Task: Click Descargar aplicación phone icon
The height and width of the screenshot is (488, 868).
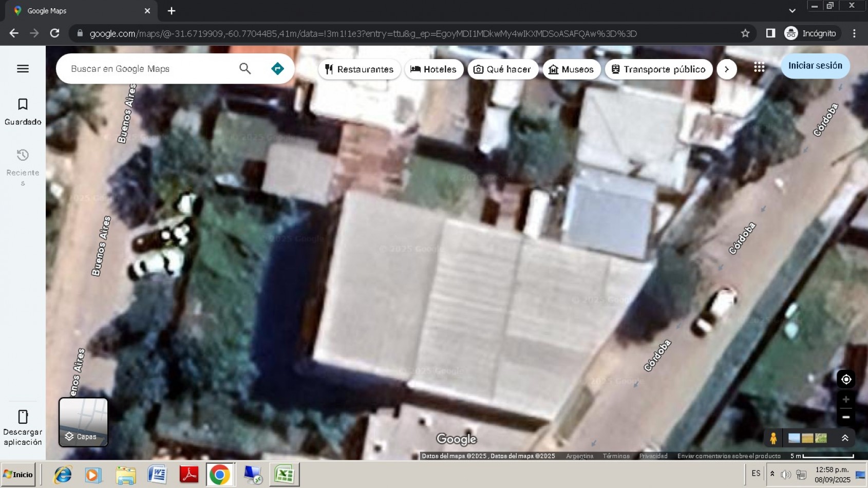Action: [x=23, y=417]
